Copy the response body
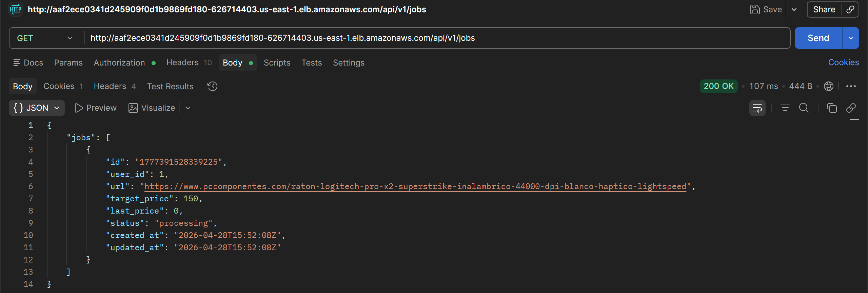 click(x=832, y=108)
